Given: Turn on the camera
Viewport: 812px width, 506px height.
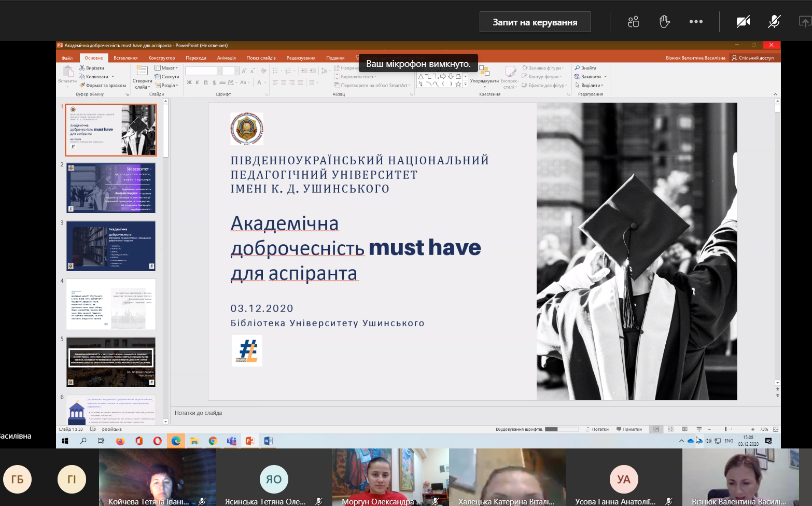Looking at the screenshot, I should 743,22.
